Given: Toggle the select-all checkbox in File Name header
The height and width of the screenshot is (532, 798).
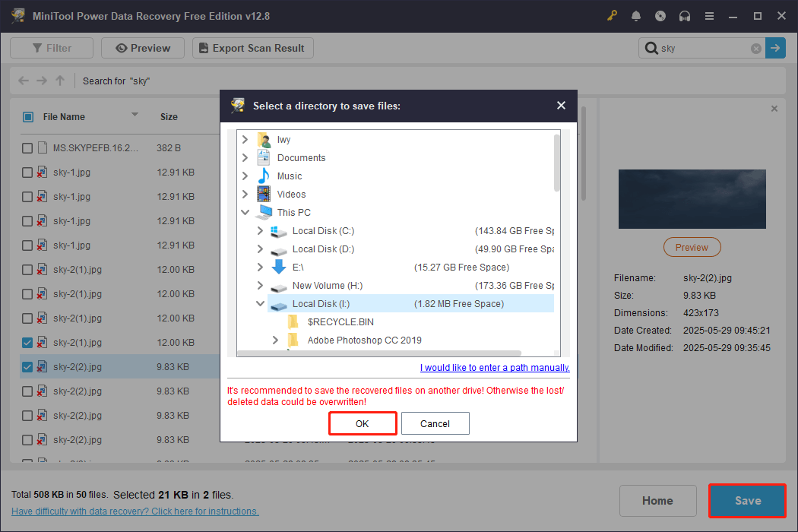Looking at the screenshot, I should (27, 116).
